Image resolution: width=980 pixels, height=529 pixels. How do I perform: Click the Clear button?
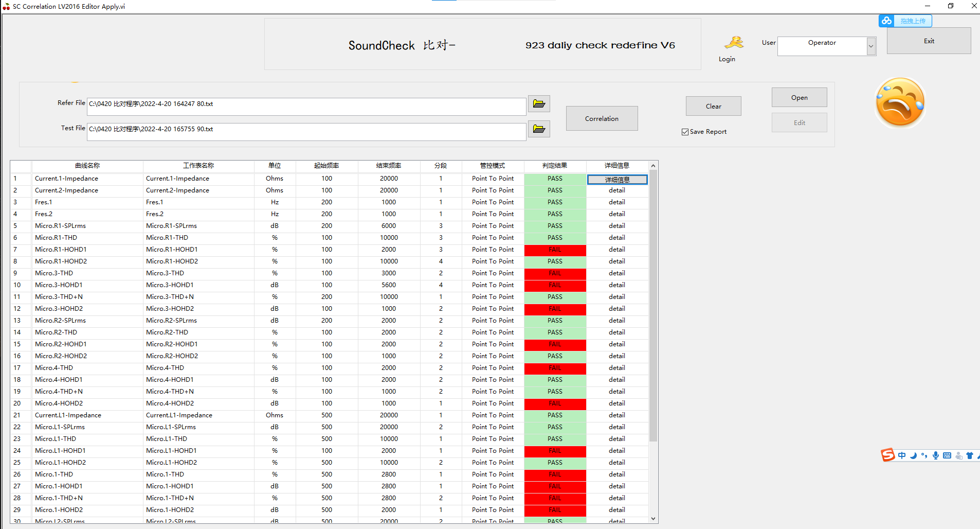(713, 106)
